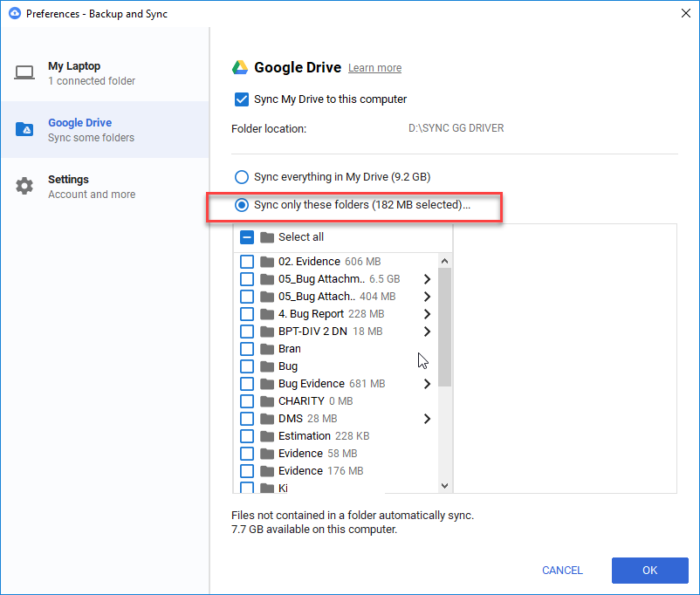Viewport: 700px width, 595px height.
Task: Toggle the Select all checkbox
Action: [x=247, y=237]
